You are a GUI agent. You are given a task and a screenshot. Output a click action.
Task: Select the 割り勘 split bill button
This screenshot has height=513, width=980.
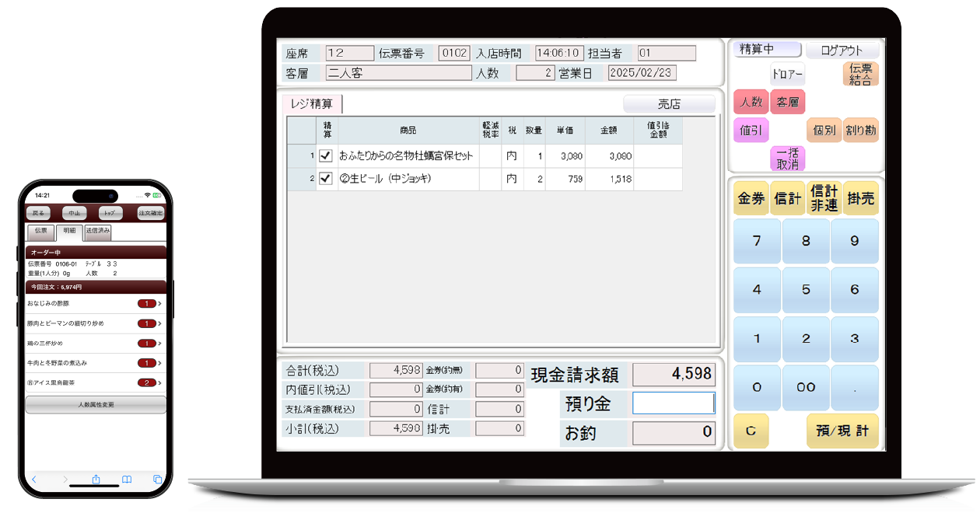click(x=860, y=131)
